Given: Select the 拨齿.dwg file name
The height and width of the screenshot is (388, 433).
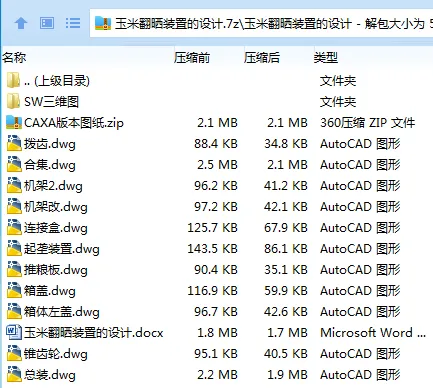Looking at the screenshot, I should tap(50, 144).
